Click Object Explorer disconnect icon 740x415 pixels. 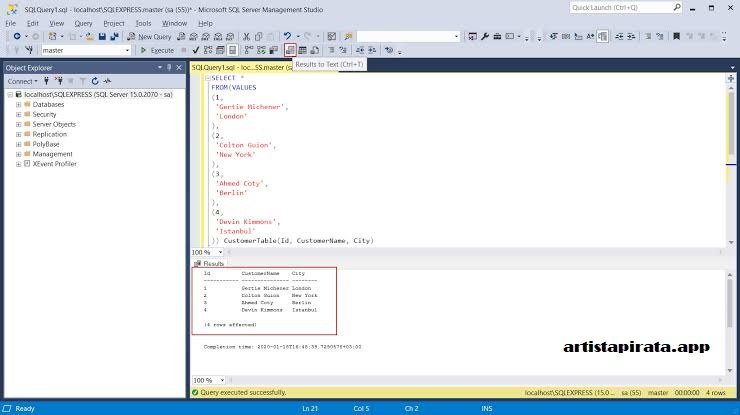click(x=59, y=81)
